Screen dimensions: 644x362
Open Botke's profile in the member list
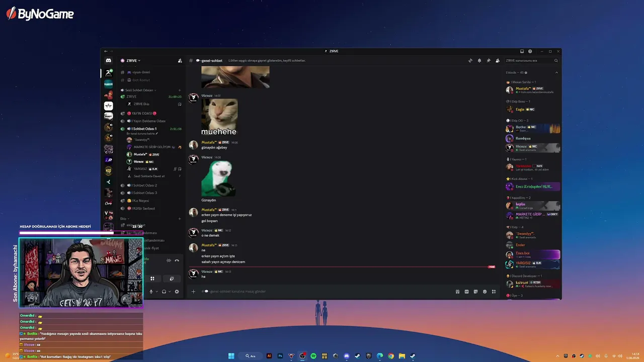click(532, 128)
